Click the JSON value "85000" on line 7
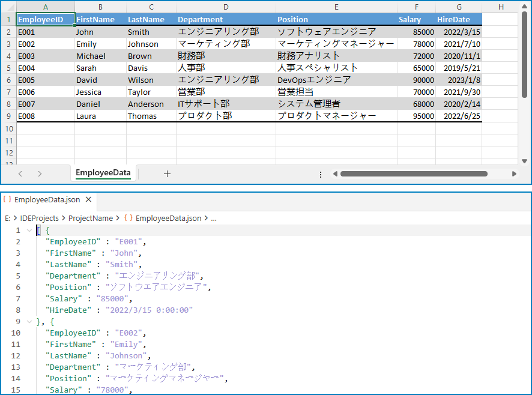Image resolution: width=532 pixels, height=395 pixels. click(x=112, y=298)
